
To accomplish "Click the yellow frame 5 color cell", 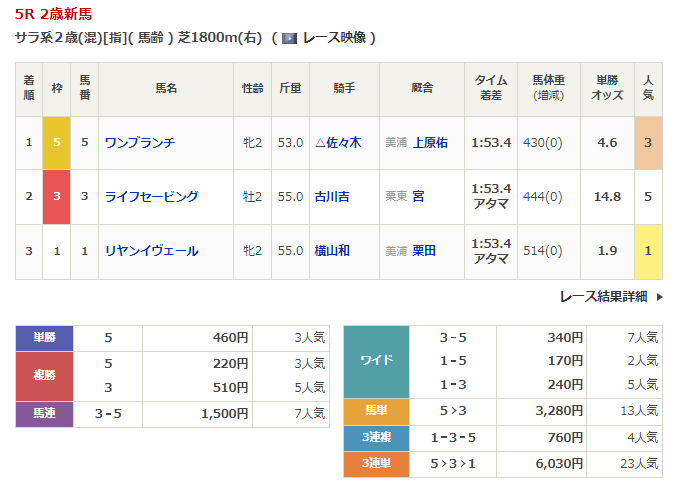I will (x=57, y=143).
